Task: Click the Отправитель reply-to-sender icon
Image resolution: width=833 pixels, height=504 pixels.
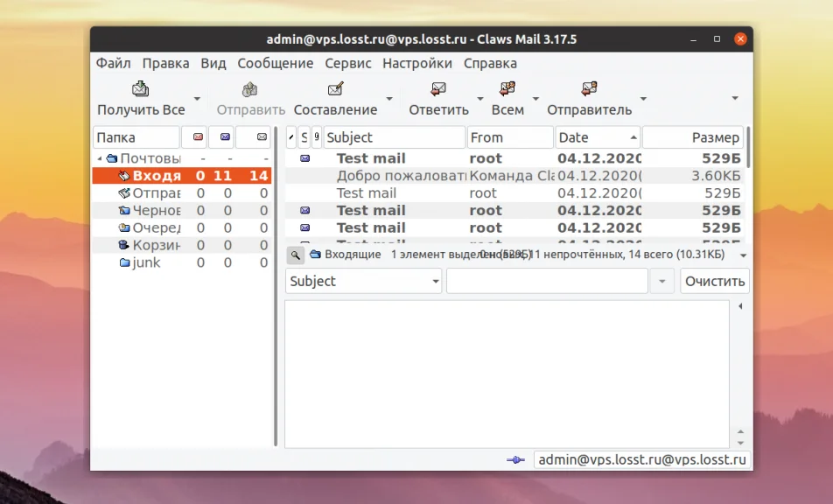Action: click(x=589, y=88)
